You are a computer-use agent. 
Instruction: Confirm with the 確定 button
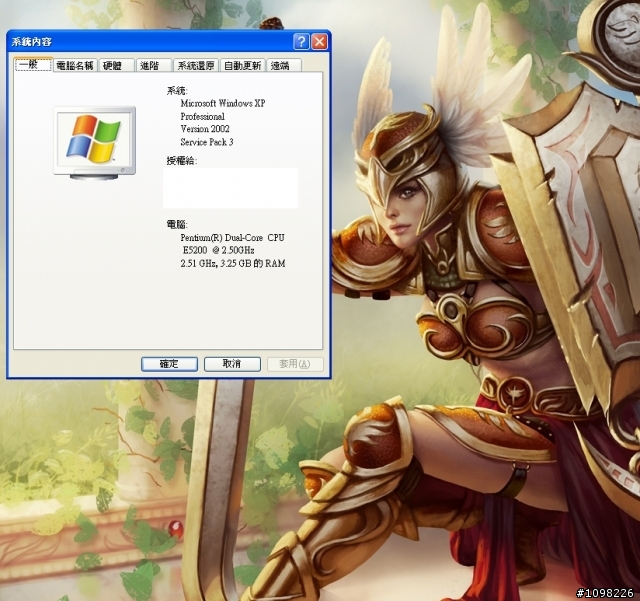pyautogui.click(x=169, y=364)
